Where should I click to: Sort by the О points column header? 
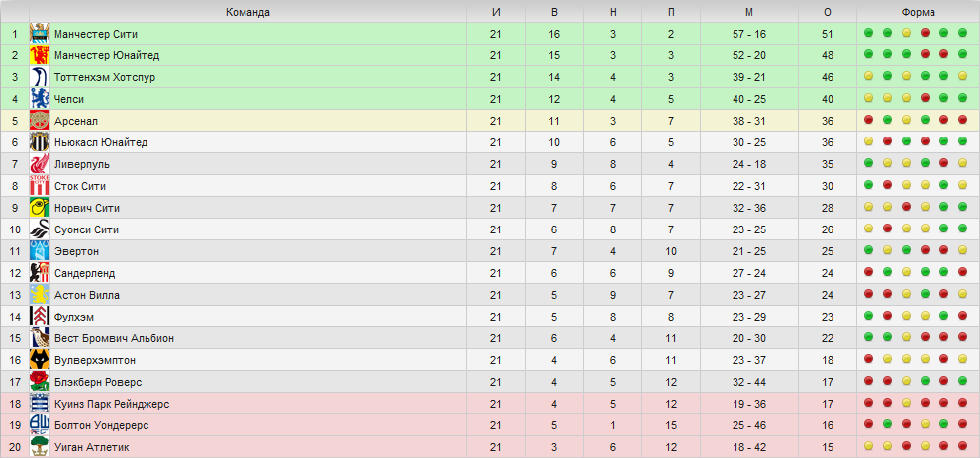(x=828, y=12)
